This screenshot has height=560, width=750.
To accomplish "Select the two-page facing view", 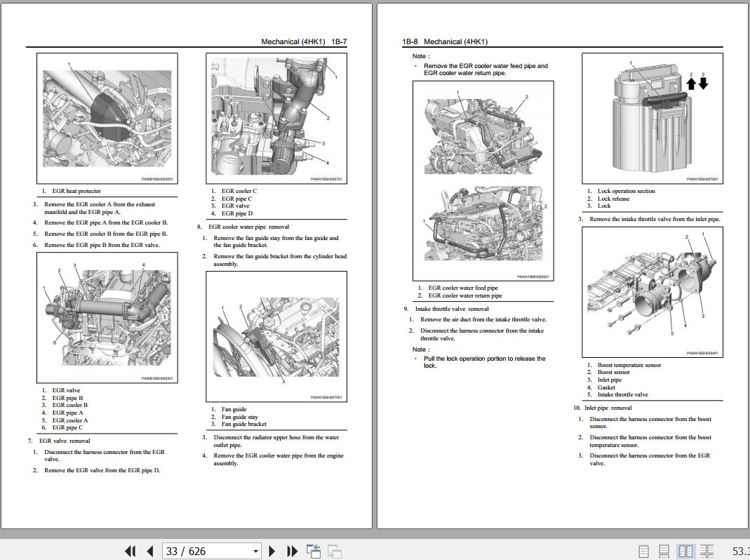I will tap(685, 552).
